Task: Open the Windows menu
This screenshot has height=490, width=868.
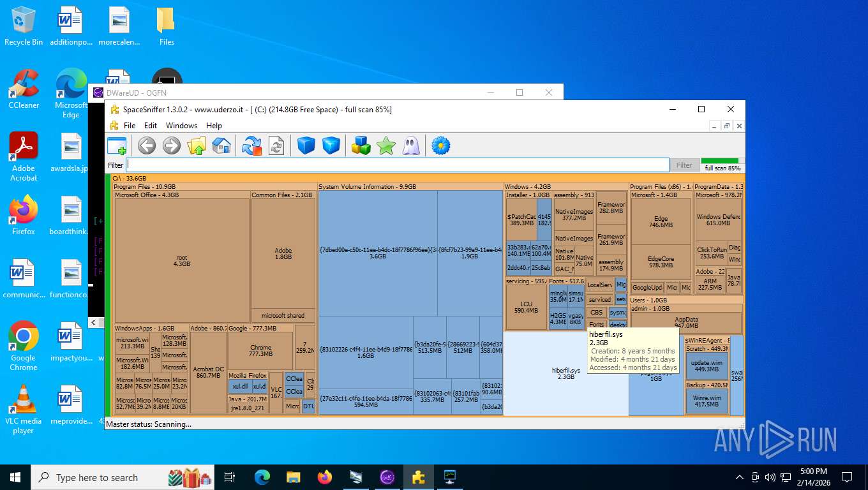Action: (x=182, y=126)
